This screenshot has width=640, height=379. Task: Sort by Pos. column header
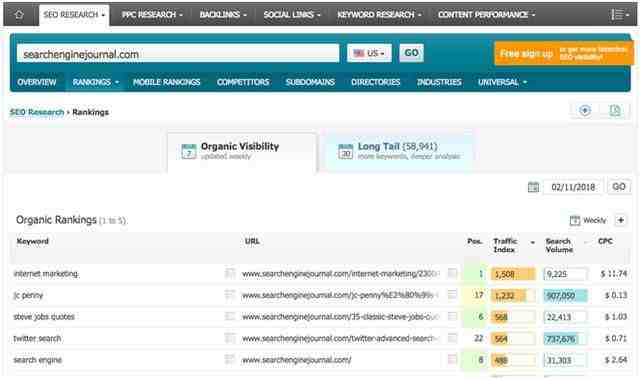click(475, 241)
